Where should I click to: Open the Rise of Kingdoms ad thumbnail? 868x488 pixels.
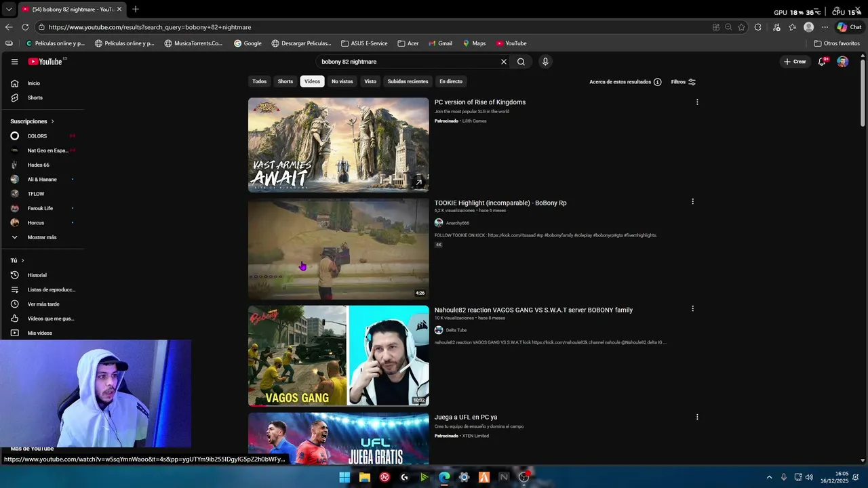338,144
